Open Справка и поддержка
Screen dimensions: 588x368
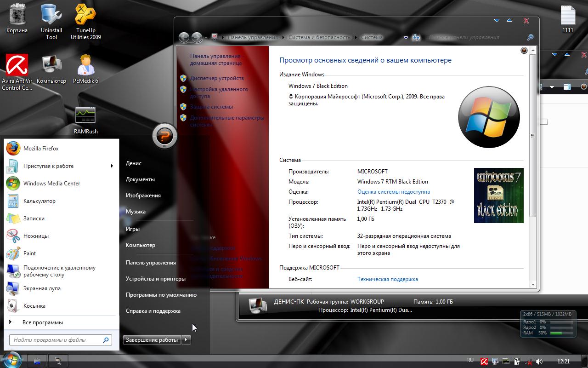point(153,311)
